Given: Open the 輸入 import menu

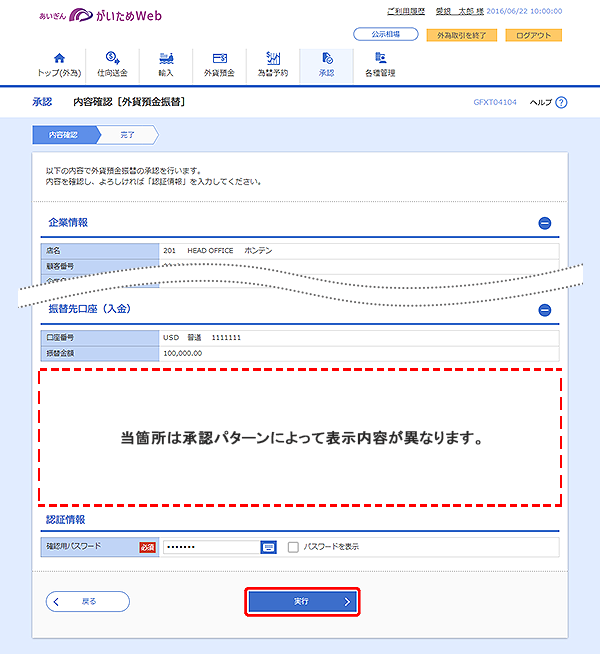Looking at the screenshot, I should [166, 65].
